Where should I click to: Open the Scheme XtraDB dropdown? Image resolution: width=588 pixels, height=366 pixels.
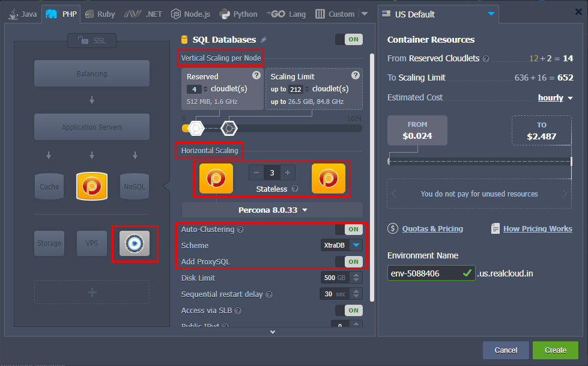tap(356, 245)
